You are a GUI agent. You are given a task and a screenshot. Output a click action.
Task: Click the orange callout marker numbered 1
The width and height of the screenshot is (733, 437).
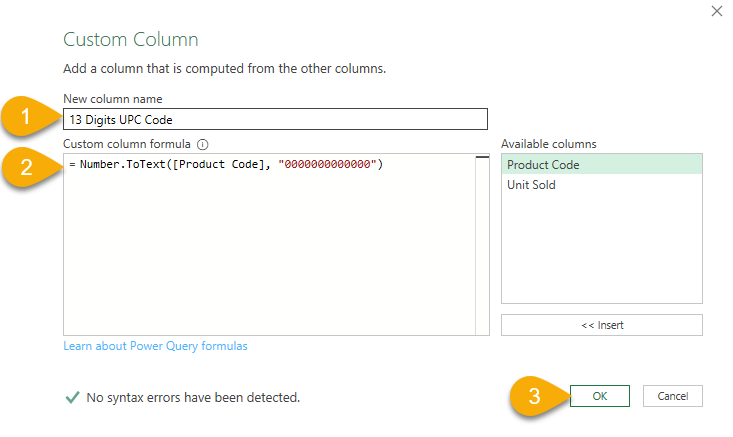click(30, 118)
